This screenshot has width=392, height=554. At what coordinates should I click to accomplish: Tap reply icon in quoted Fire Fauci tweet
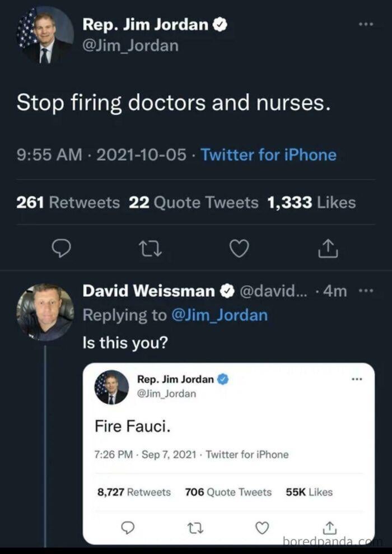(129, 528)
